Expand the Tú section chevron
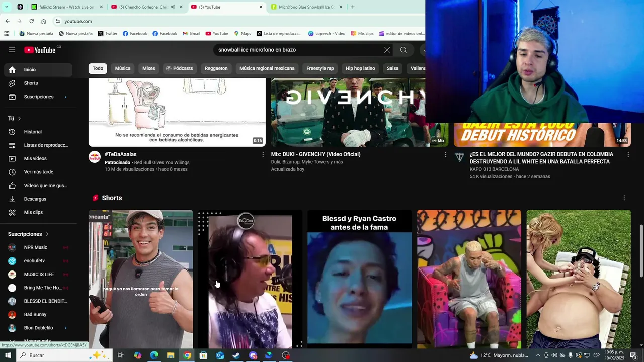The image size is (644, 362). (x=19, y=119)
